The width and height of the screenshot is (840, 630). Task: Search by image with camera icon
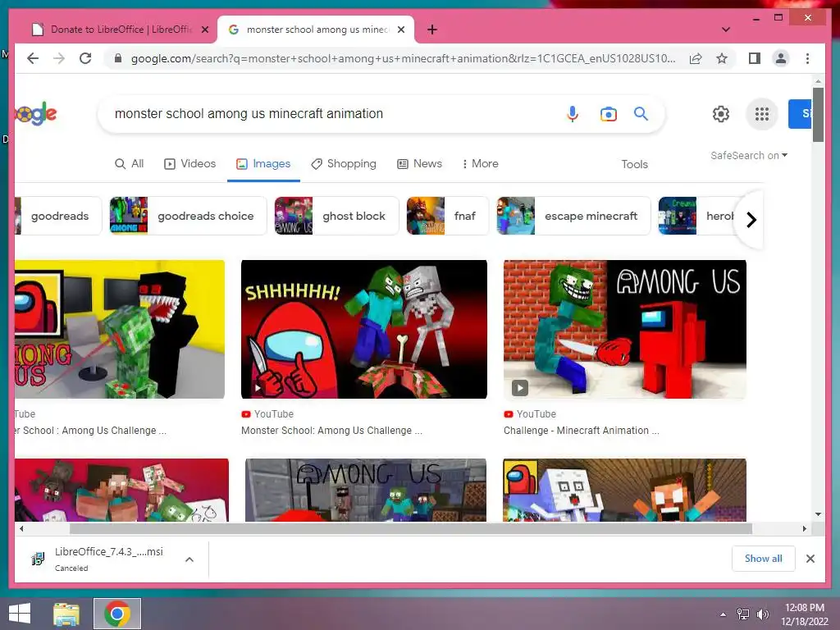point(608,113)
